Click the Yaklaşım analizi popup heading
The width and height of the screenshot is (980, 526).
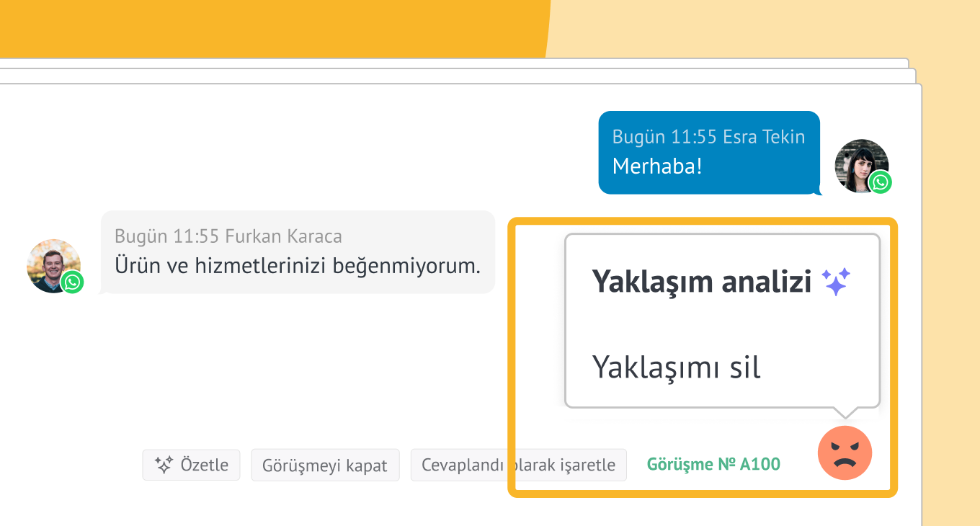point(701,282)
